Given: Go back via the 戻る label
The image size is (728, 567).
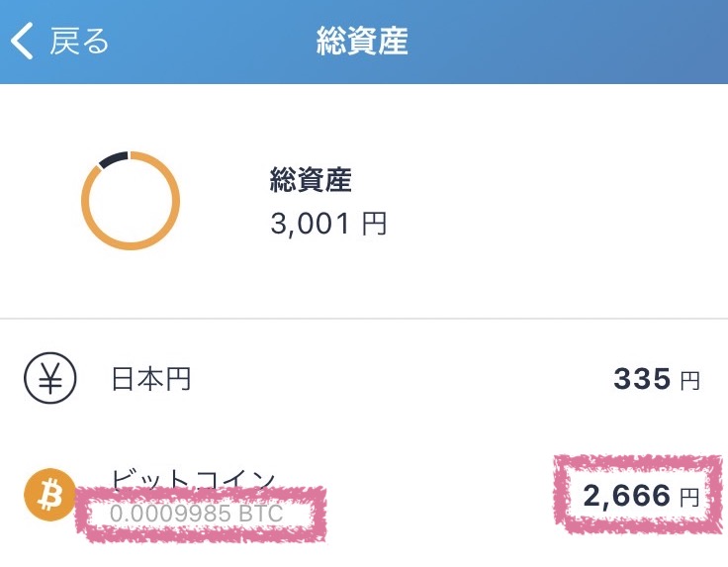Looking at the screenshot, I should pos(79,41).
